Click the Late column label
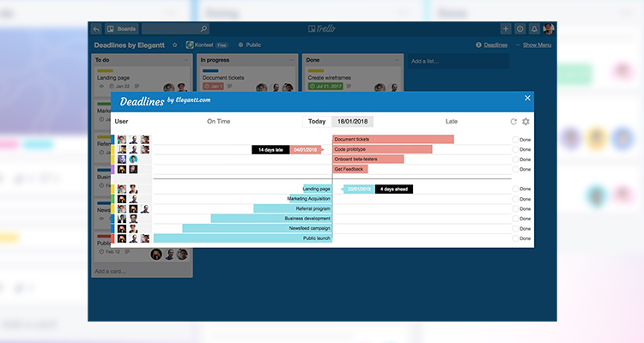 [x=452, y=122]
